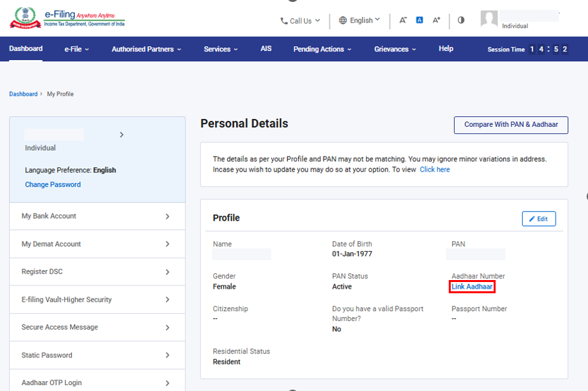
Task: Click chevron next to My Demat Account
Action: click(x=167, y=244)
